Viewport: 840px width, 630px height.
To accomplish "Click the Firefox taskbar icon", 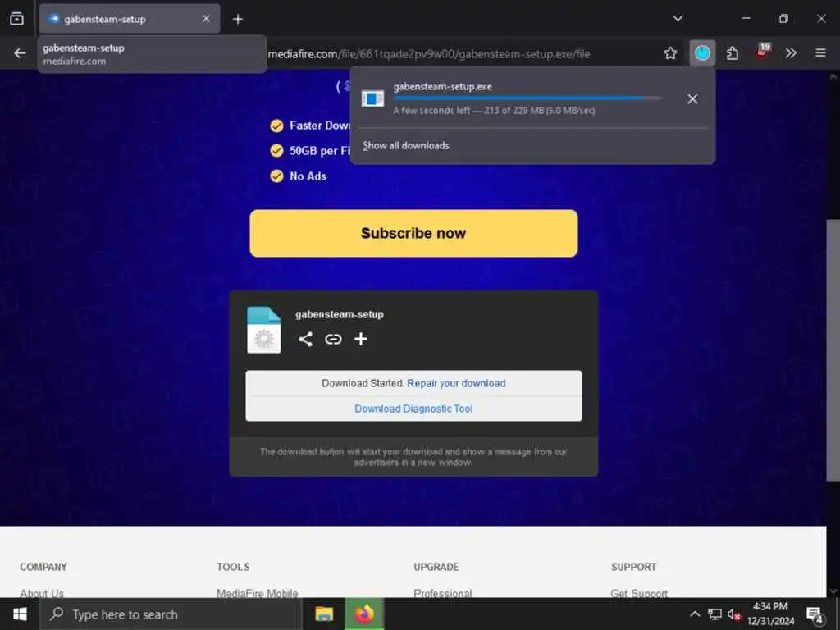I will [364, 614].
